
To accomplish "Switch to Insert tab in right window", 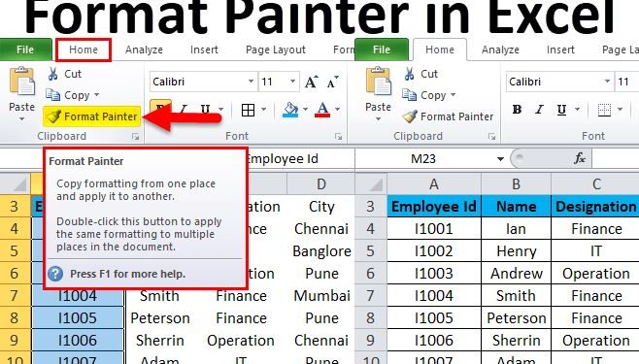I will point(560,50).
